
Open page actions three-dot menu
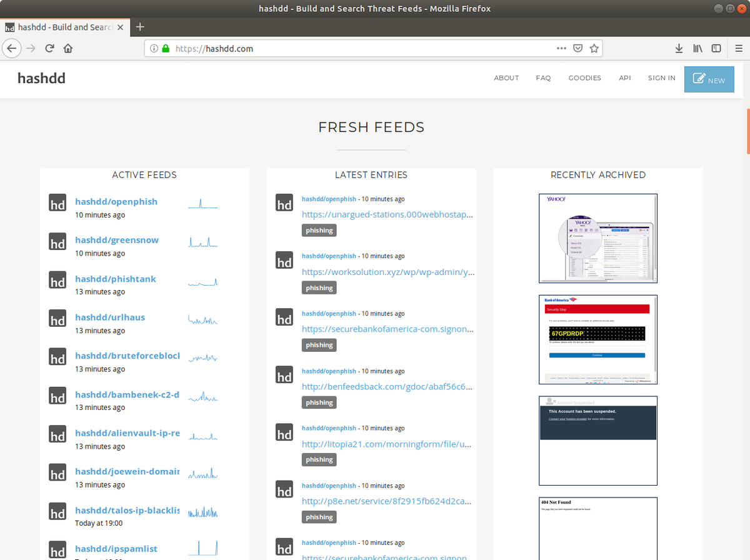(561, 48)
